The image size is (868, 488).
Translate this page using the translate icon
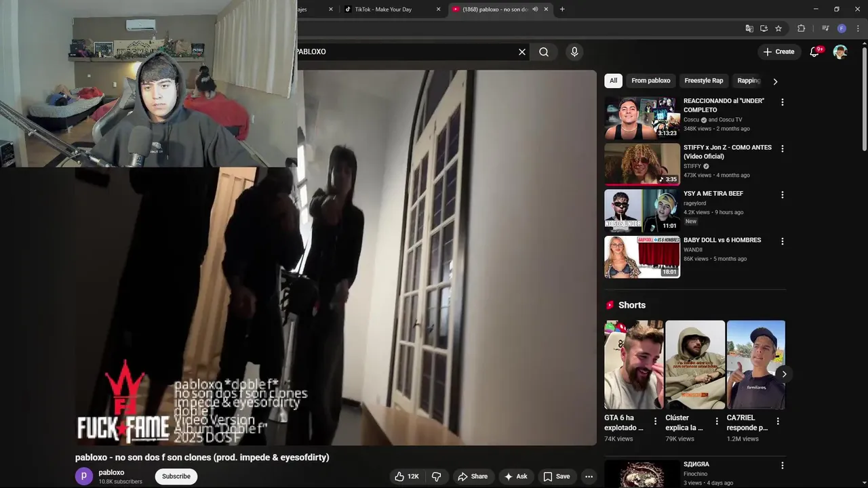[749, 28]
